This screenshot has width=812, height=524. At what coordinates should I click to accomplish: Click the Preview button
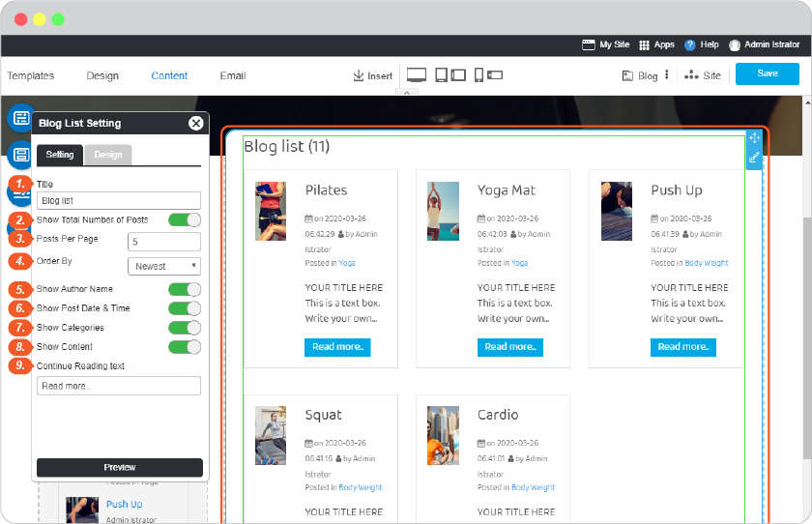120,468
